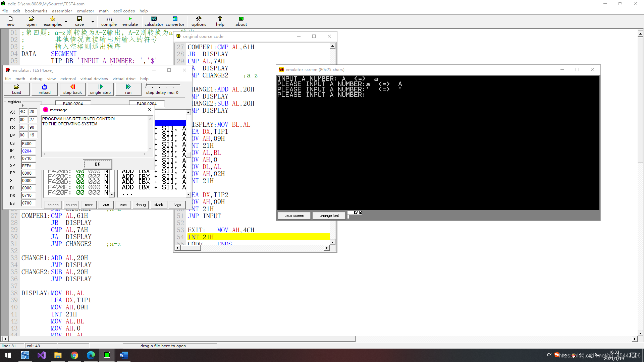Open the flags view button
Image resolution: width=644 pixels, height=362 pixels.
tap(177, 205)
